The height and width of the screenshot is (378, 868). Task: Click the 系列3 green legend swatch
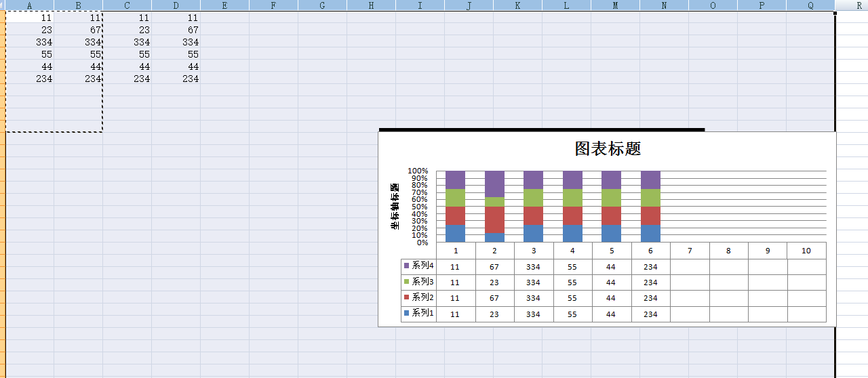coord(406,281)
